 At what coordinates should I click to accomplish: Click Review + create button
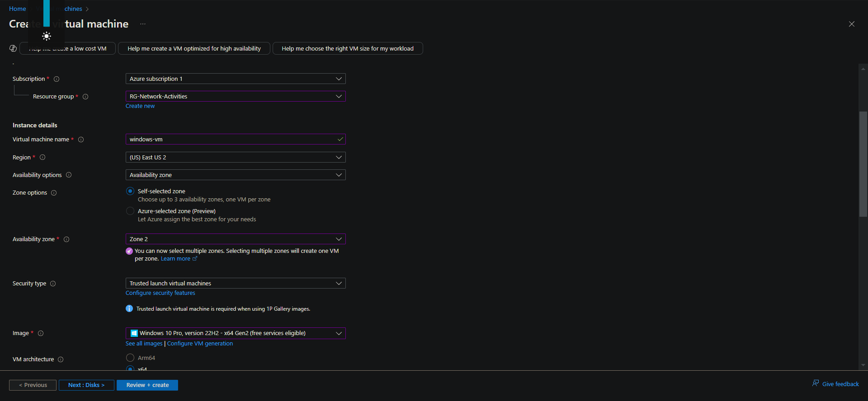coord(147,385)
